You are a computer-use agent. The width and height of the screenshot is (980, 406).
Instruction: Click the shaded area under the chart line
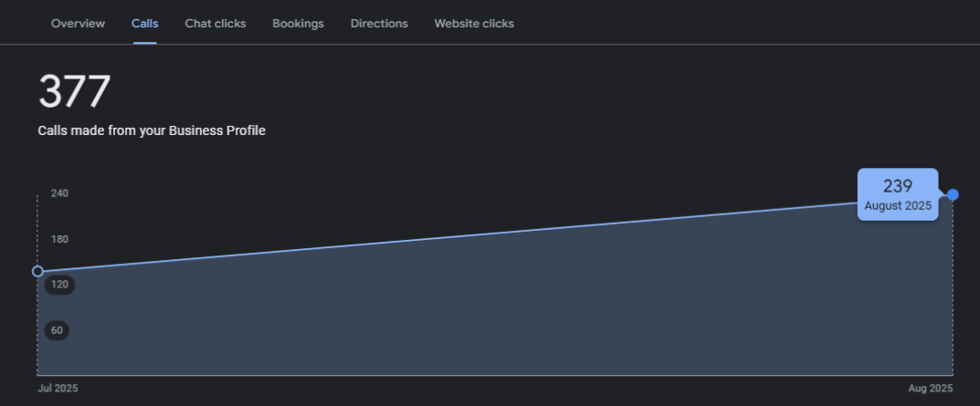493,310
